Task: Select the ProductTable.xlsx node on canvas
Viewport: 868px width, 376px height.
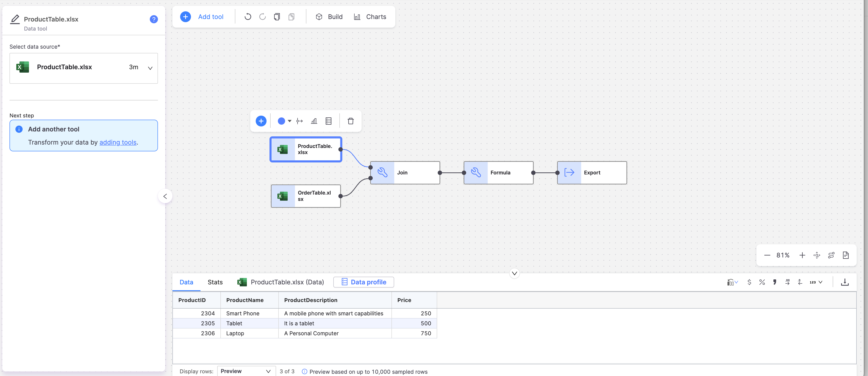Action: click(x=306, y=149)
